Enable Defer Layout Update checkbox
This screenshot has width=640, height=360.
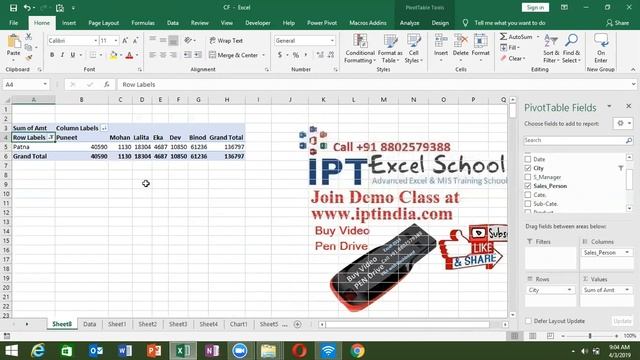coord(528,321)
